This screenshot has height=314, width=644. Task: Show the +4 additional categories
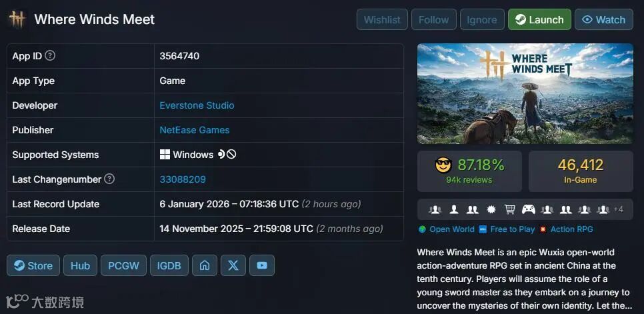click(x=618, y=209)
